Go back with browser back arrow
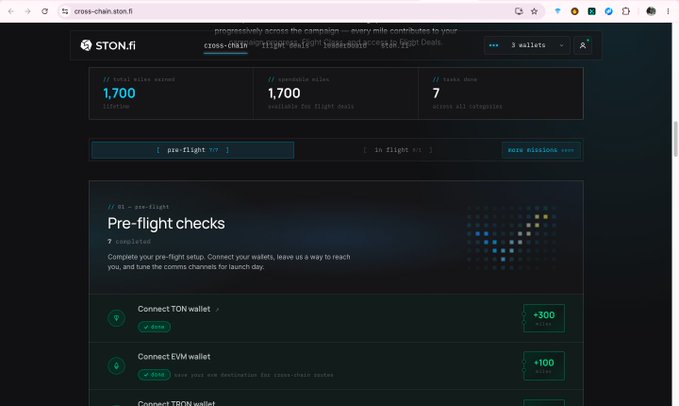The width and height of the screenshot is (679, 406). point(11,11)
